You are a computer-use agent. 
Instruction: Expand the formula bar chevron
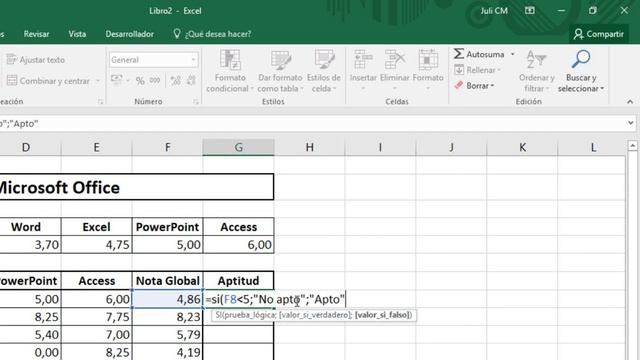pyautogui.click(x=631, y=122)
